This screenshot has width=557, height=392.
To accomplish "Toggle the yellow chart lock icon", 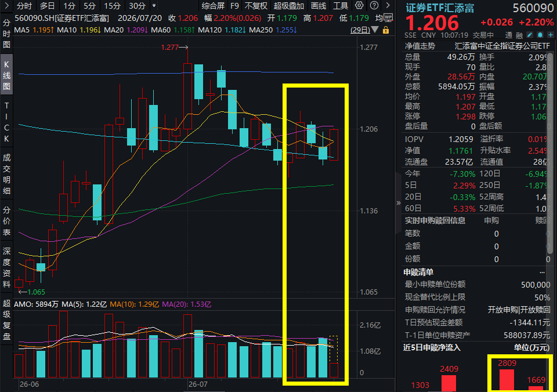I will 386,30.
